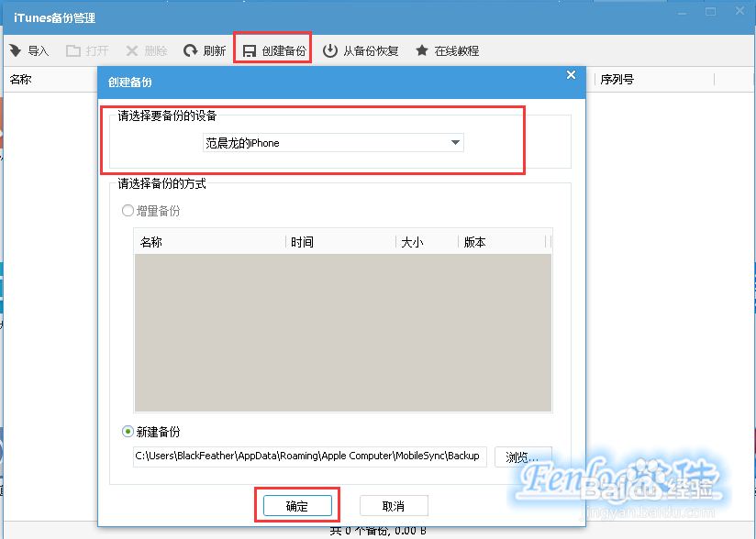The width and height of the screenshot is (756, 539).
Task: Maximize the iTunes备份管理 window
Action: point(710,12)
